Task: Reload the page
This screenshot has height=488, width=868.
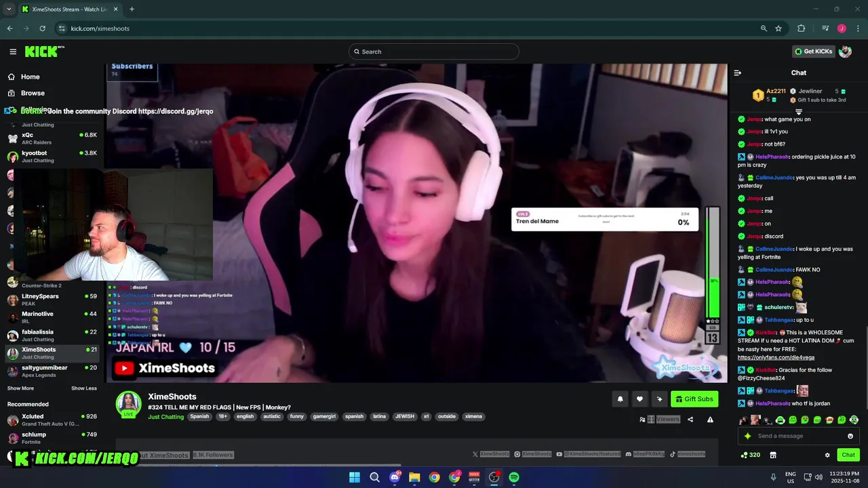Action: pos(42,28)
